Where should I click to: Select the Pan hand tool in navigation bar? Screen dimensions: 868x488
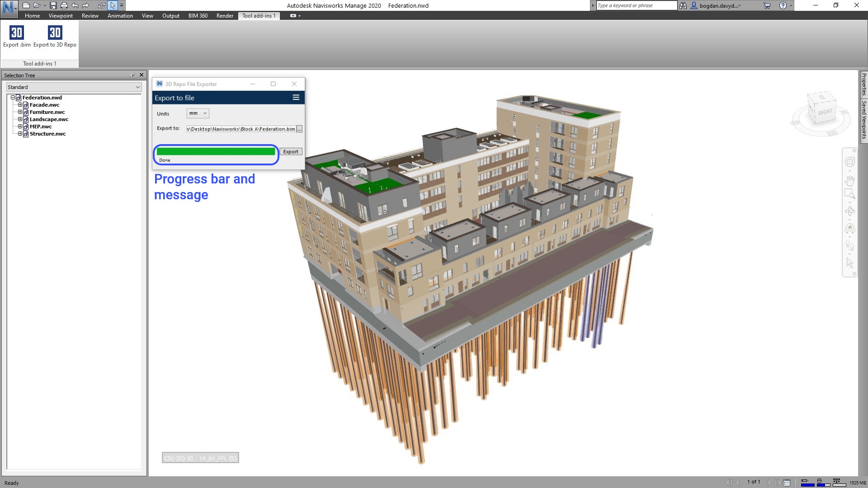pos(849,181)
